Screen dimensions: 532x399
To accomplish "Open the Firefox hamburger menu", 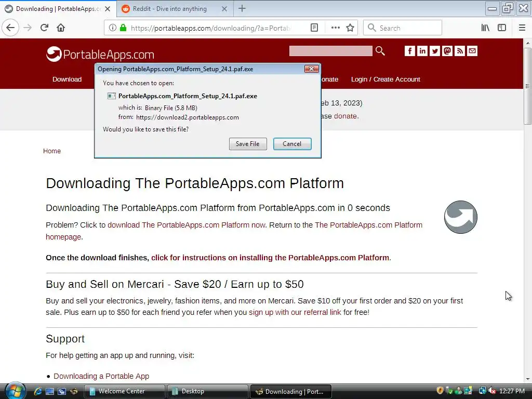I will [x=522, y=28].
